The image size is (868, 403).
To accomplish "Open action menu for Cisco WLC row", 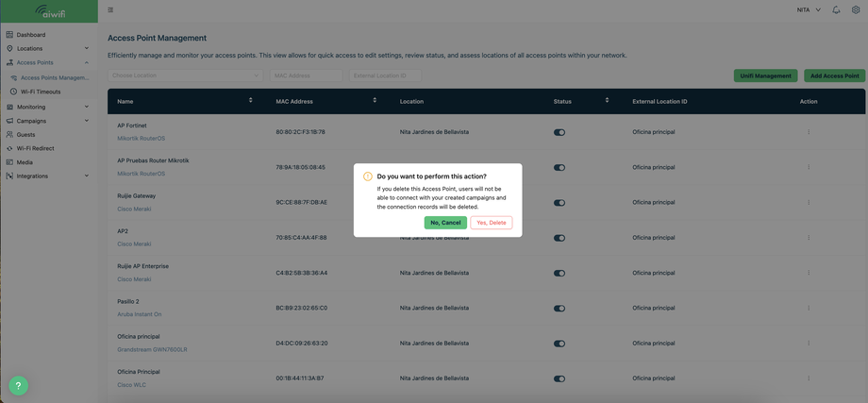I will (809, 378).
